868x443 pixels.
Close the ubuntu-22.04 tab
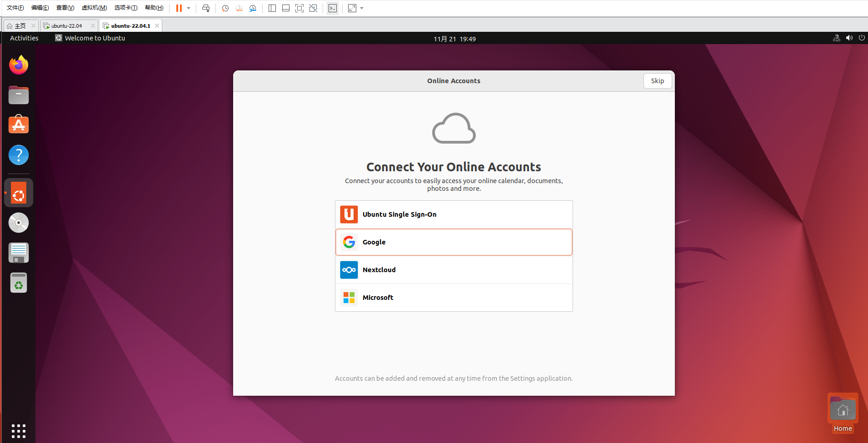[93, 26]
